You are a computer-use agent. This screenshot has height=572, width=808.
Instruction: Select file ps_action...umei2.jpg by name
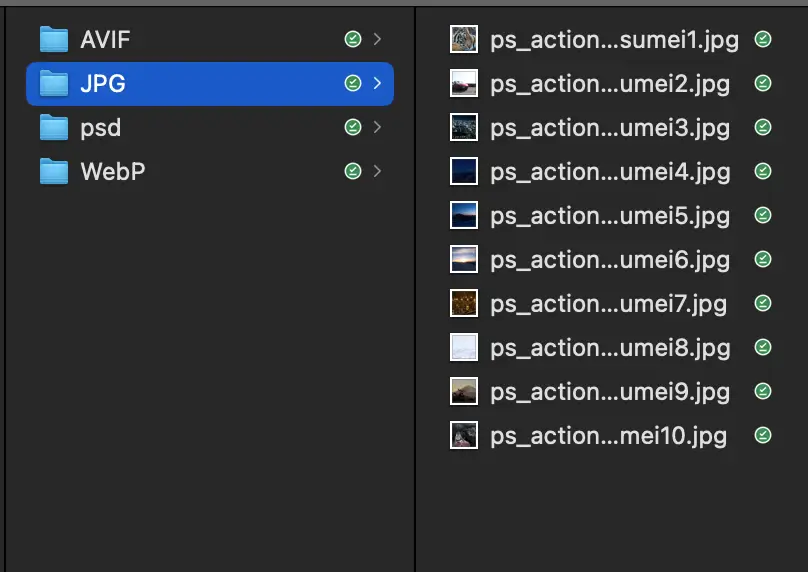(610, 84)
